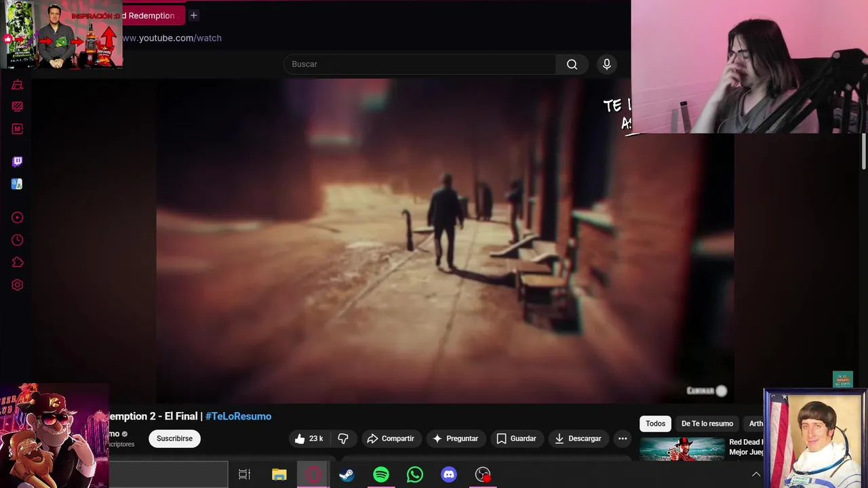Like the video with 23 k likes
Screen dimensions: 868x488
310,439
